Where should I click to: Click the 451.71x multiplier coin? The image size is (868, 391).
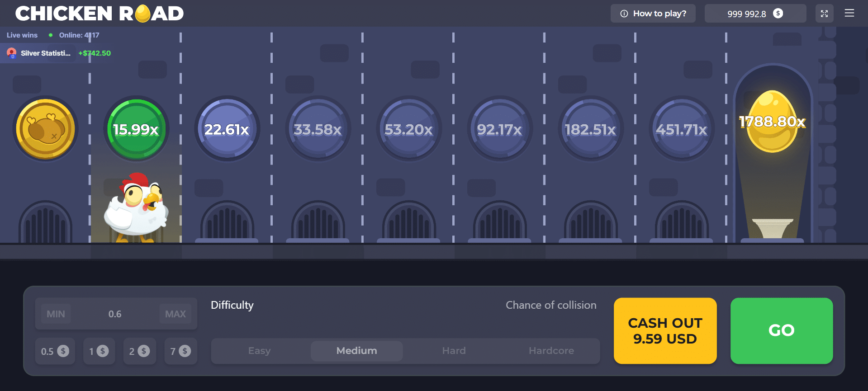coord(682,129)
